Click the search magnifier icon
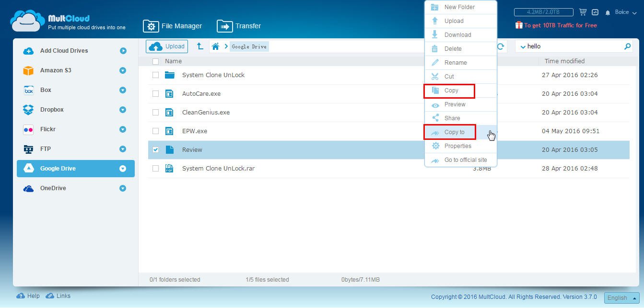 [x=627, y=46]
